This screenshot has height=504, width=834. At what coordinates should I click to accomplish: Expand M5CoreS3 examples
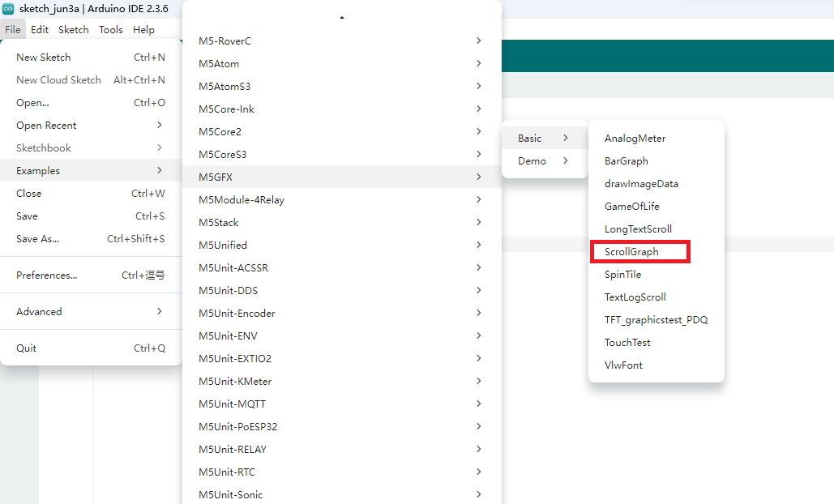click(x=342, y=154)
